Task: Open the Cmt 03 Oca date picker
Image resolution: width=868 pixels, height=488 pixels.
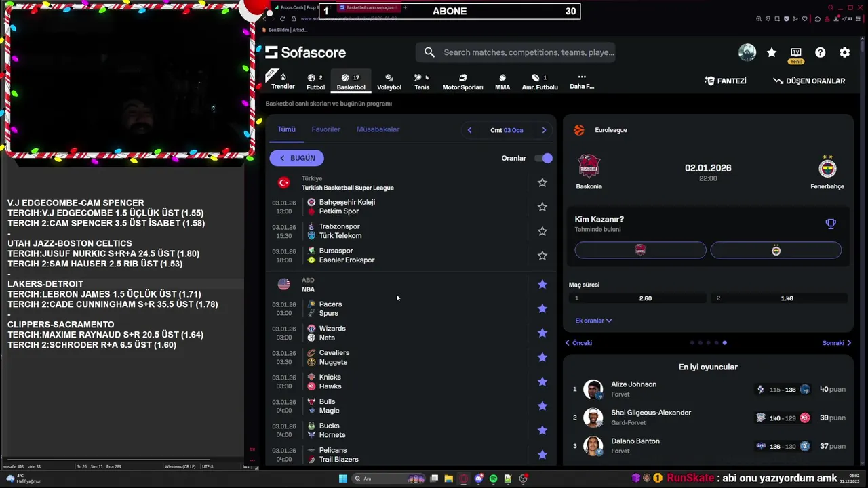Action: click(507, 130)
